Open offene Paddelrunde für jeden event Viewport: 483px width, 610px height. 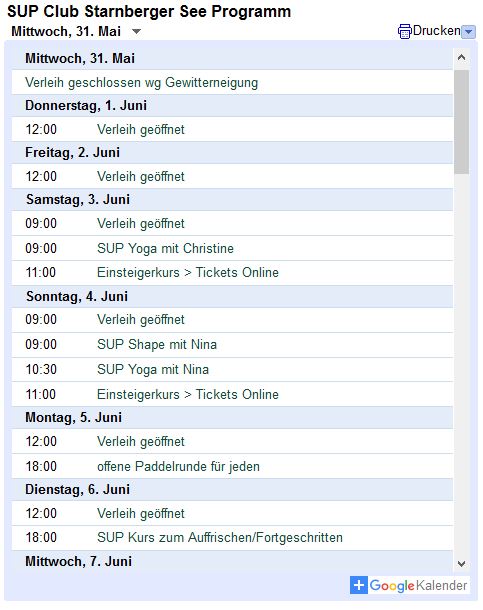(178, 466)
